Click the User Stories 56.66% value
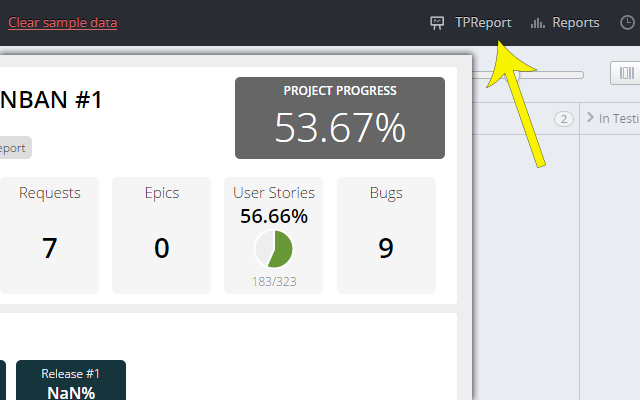The width and height of the screenshot is (640, 400). coord(274,216)
